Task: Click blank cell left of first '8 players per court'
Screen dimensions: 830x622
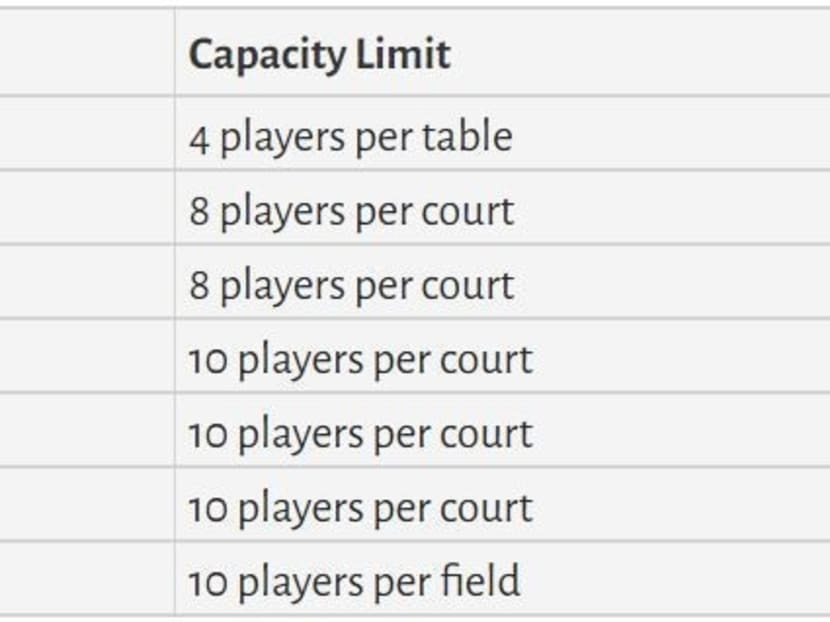Action: tap(86, 210)
